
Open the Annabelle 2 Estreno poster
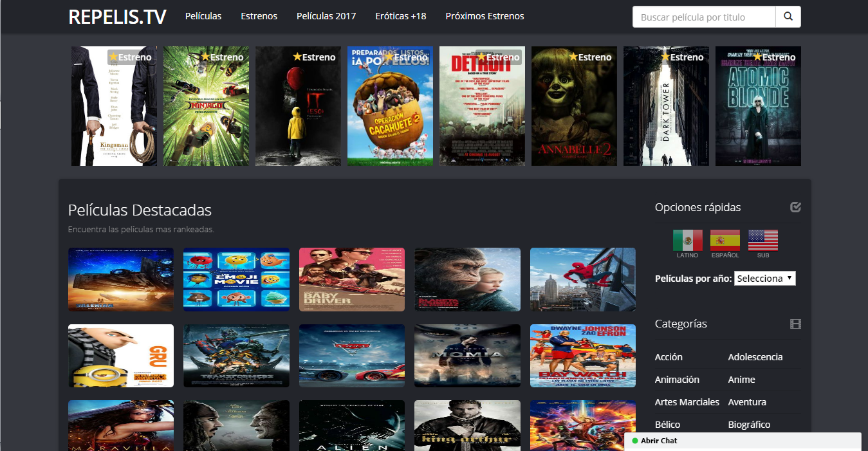573,106
